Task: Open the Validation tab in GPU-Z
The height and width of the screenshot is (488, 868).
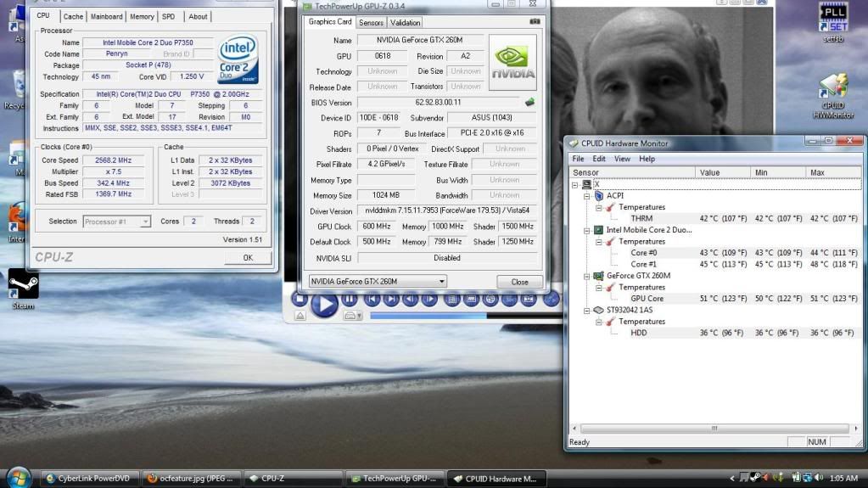Action: 405,23
